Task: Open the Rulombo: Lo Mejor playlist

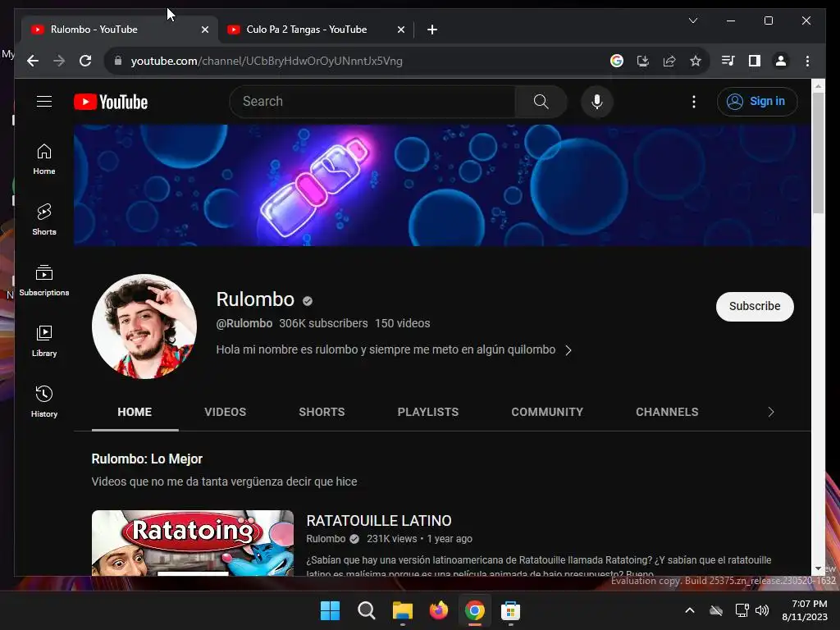Action: pos(147,459)
